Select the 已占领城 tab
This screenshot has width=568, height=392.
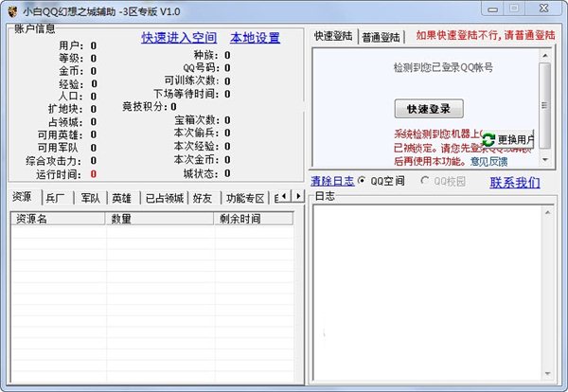tap(165, 198)
